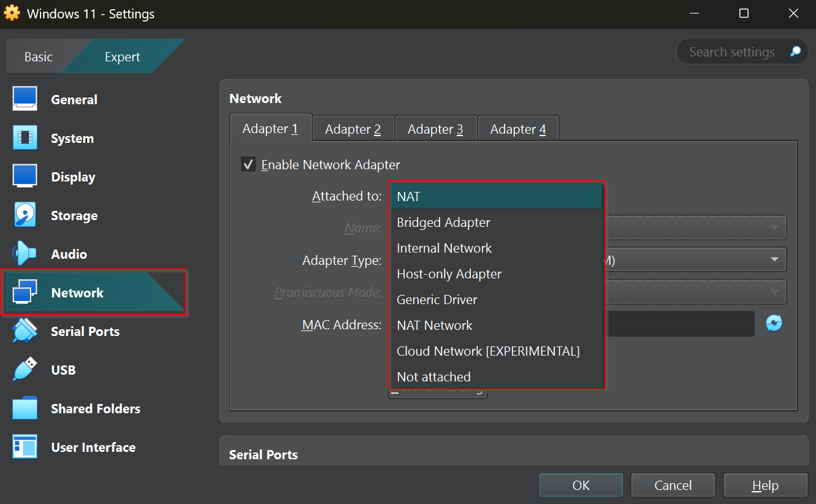Select the General label in sidebar
This screenshot has width=816, height=504.
(74, 99)
